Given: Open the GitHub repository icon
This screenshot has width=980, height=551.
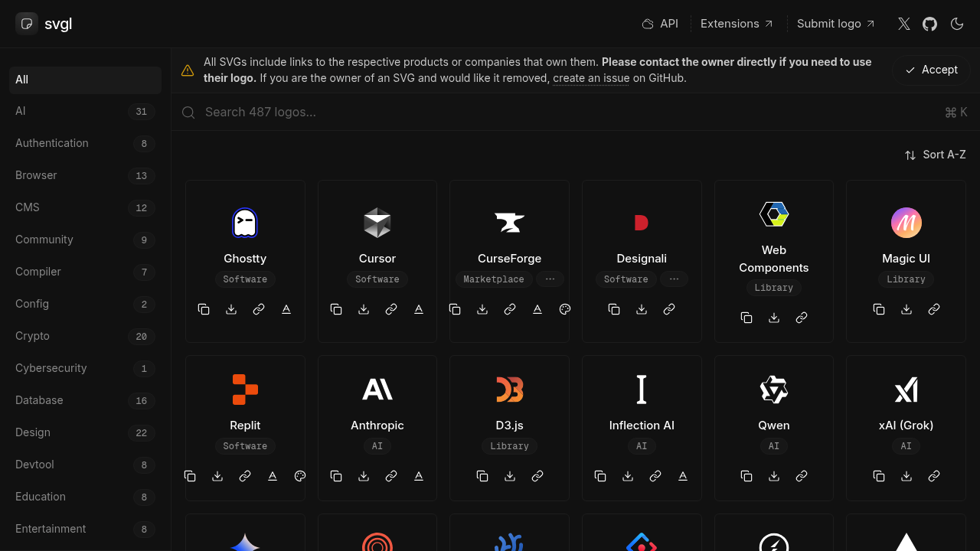Looking at the screenshot, I should coord(929,24).
